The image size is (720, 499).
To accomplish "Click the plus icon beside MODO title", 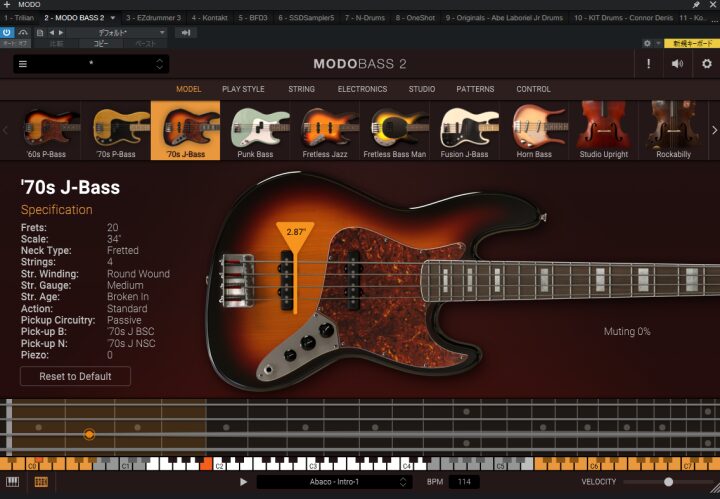I will pos(7,5).
